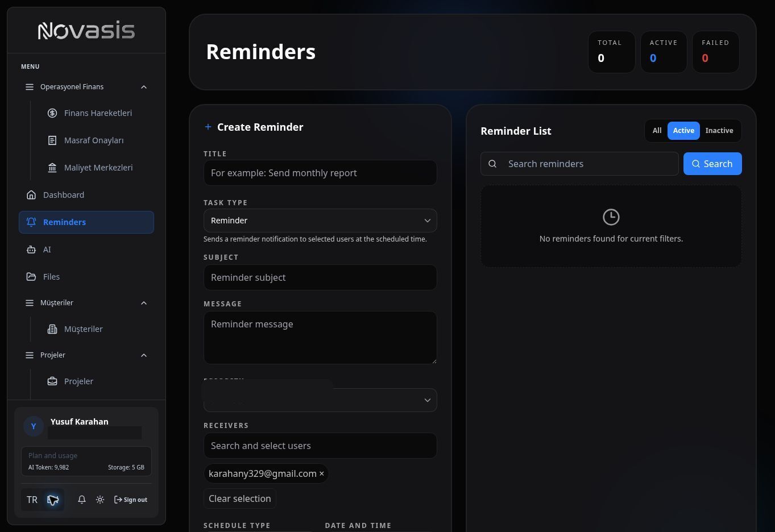Switch language to TR

(32, 500)
